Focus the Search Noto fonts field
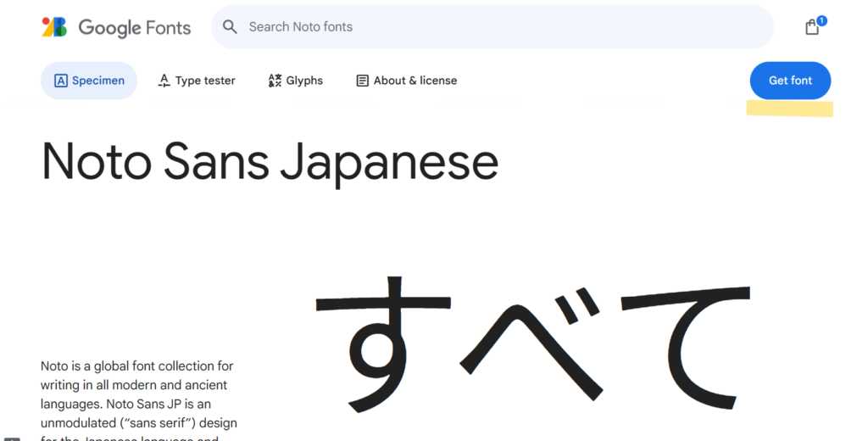Screen dimensions: 868x441 click(x=492, y=26)
